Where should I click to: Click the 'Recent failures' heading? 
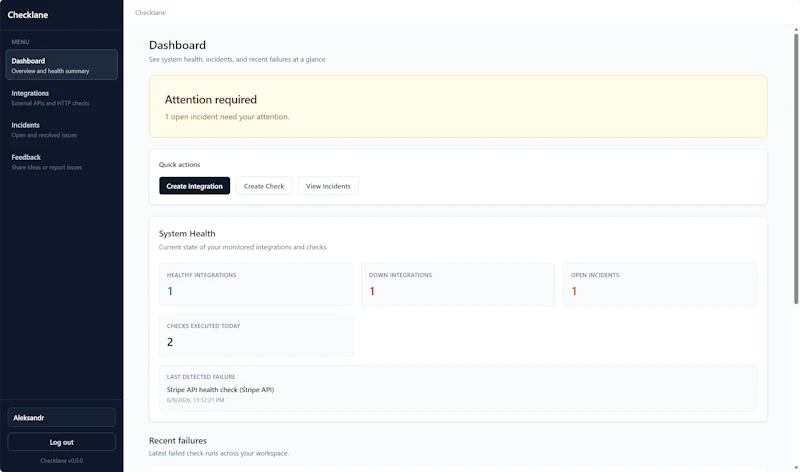pyautogui.click(x=178, y=440)
